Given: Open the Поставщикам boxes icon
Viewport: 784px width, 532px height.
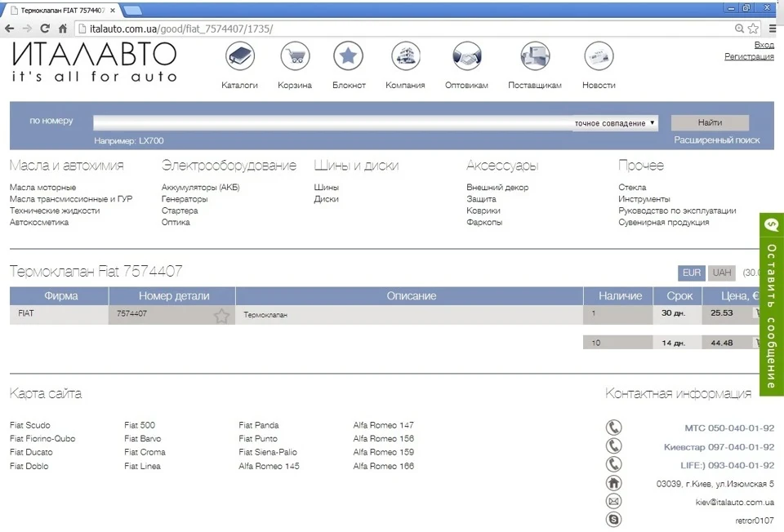Looking at the screenshot, I should [535, 56].
